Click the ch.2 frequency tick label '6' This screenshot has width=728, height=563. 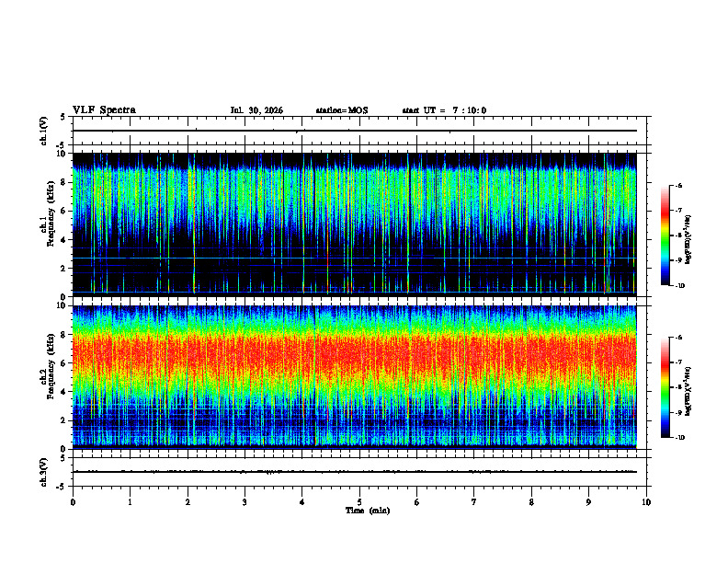coord(64,363)
